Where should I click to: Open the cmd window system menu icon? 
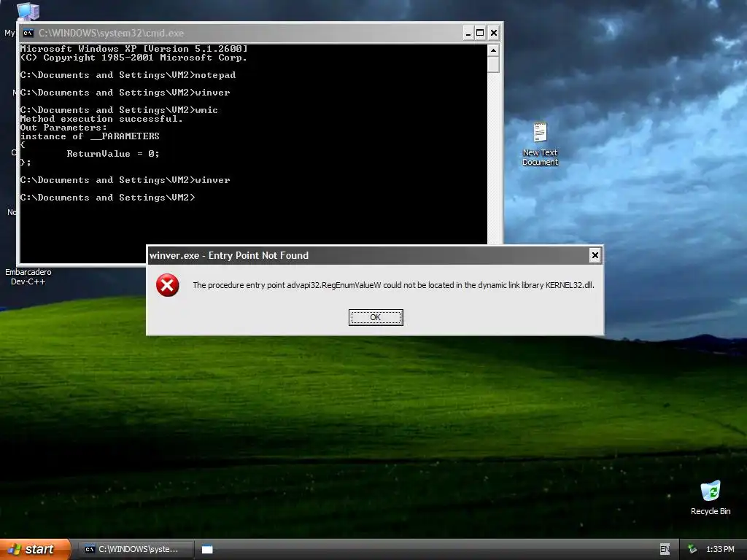click(28, 33)
